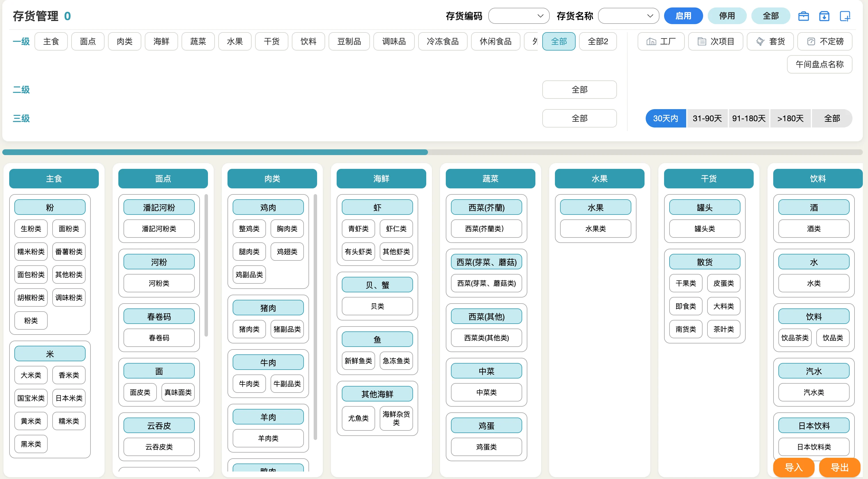868x479 pixels.
Task: Click the 青虾类 item
Action: (358, 229)
